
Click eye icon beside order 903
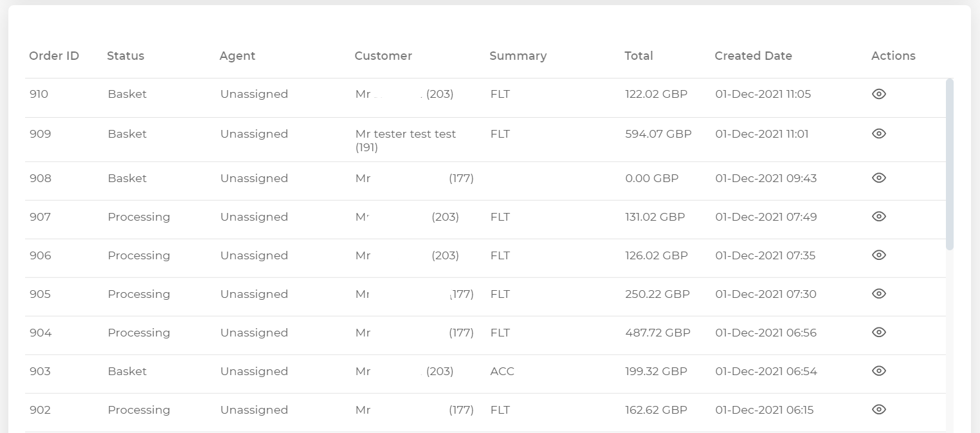point(878,371)
